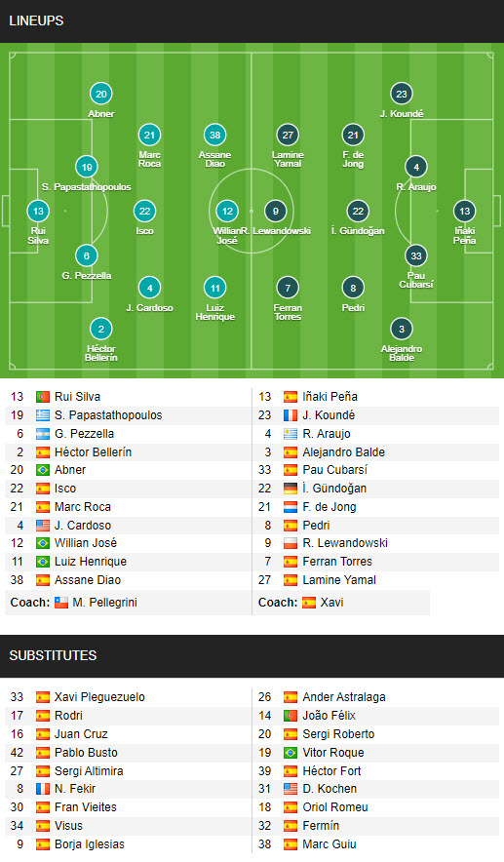Click Rui Silva's goalkeeper marker on pitch

click(38, 211)
